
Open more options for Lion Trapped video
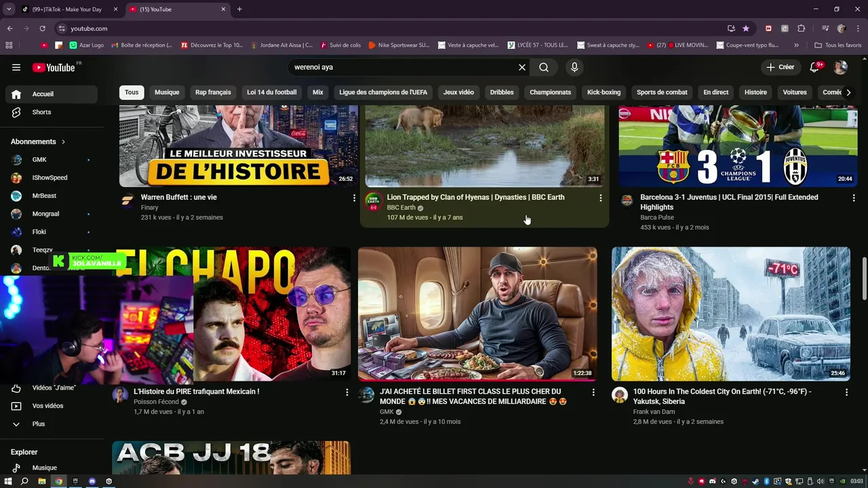600,198
